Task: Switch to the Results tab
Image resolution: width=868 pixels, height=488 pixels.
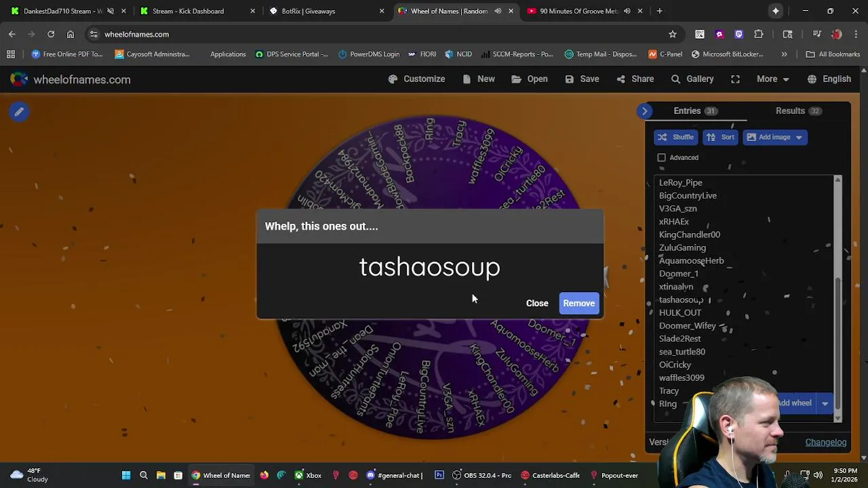Action: click(797, 110)
